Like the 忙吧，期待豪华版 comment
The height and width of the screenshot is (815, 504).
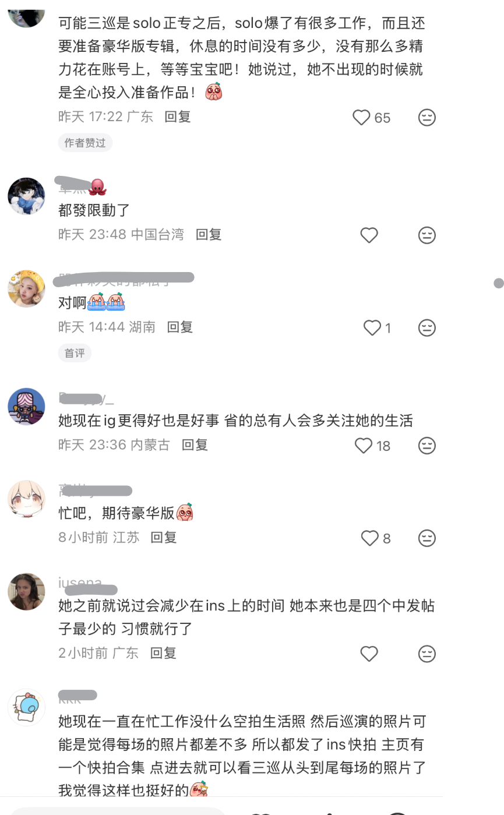click(x=370, y=538)
